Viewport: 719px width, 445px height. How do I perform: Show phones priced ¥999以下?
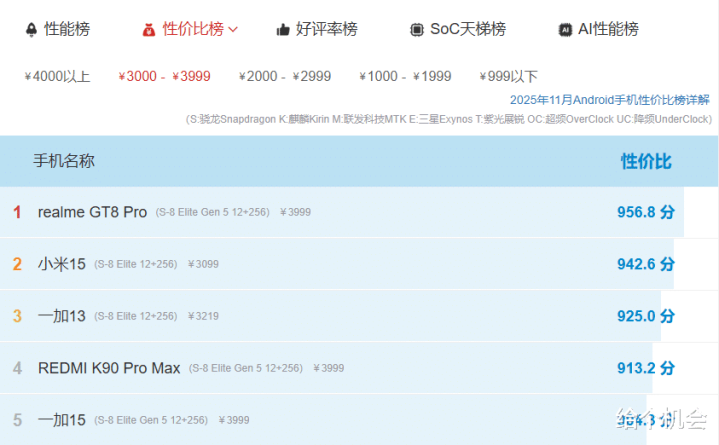(x=508, y=76)
